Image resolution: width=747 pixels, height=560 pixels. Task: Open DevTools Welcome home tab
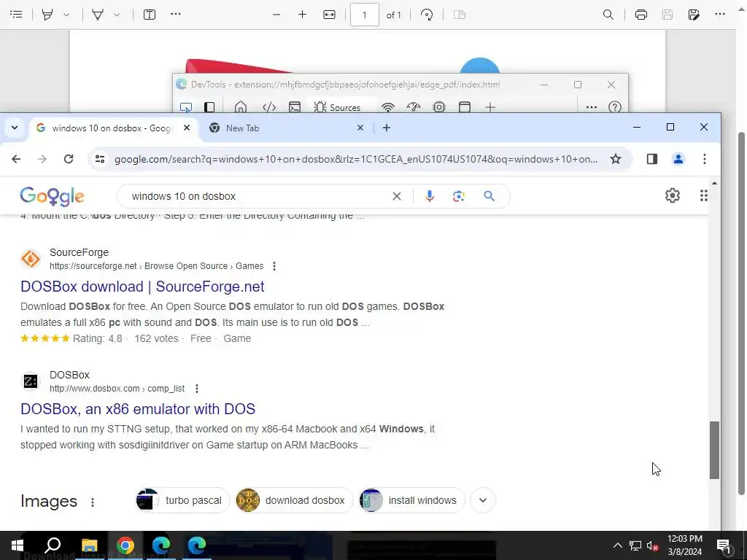click(241, 107)
